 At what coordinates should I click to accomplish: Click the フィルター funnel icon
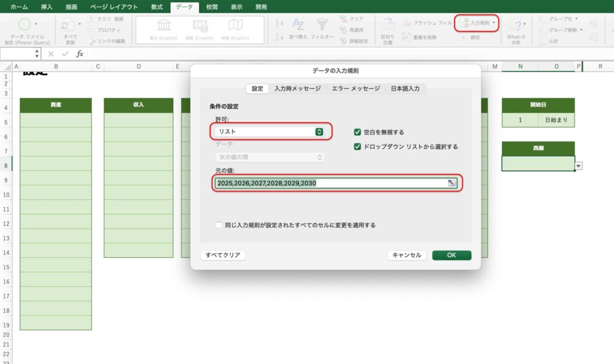pyautogui.click(x=322, y=25)
